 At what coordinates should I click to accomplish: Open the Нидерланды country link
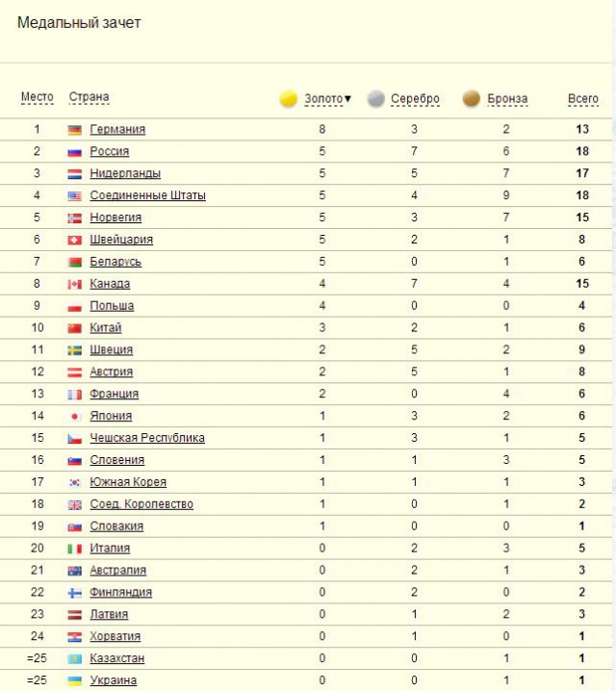(x=125, y=173)
